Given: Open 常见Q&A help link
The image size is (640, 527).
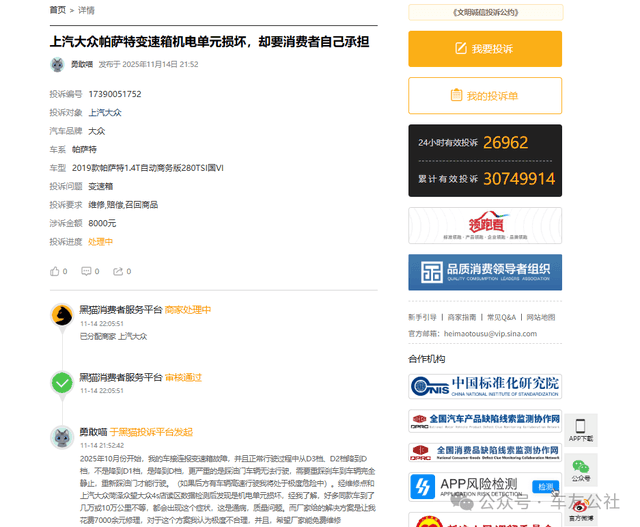Looking at the screenshot, I should (501, 317).
